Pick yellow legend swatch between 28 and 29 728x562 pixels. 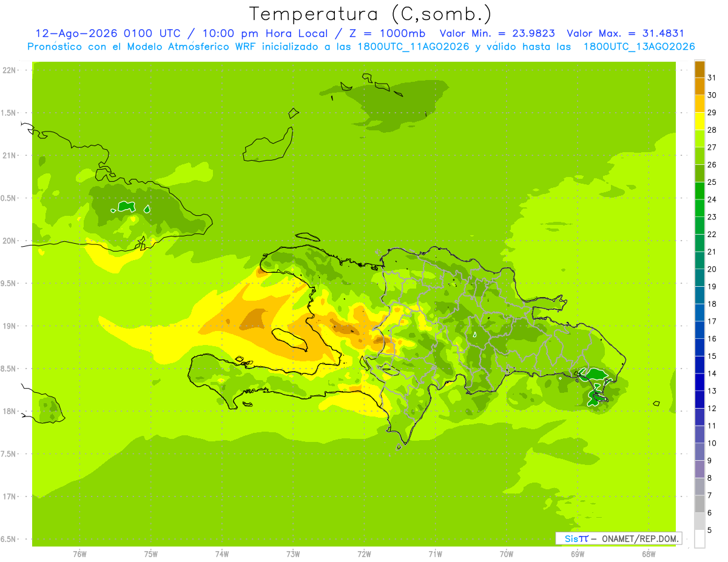point(699,121)
